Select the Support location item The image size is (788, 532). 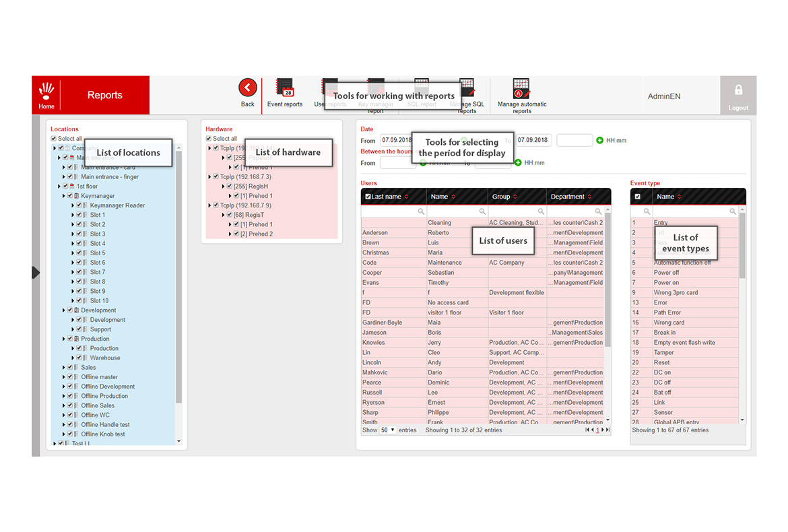(x=100, y=329)
